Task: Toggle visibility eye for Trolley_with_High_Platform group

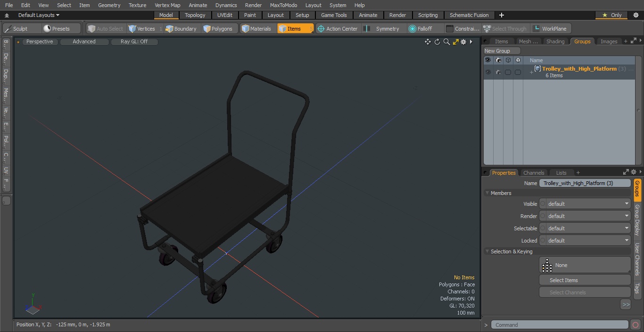Action: click(x=487, y=72)
